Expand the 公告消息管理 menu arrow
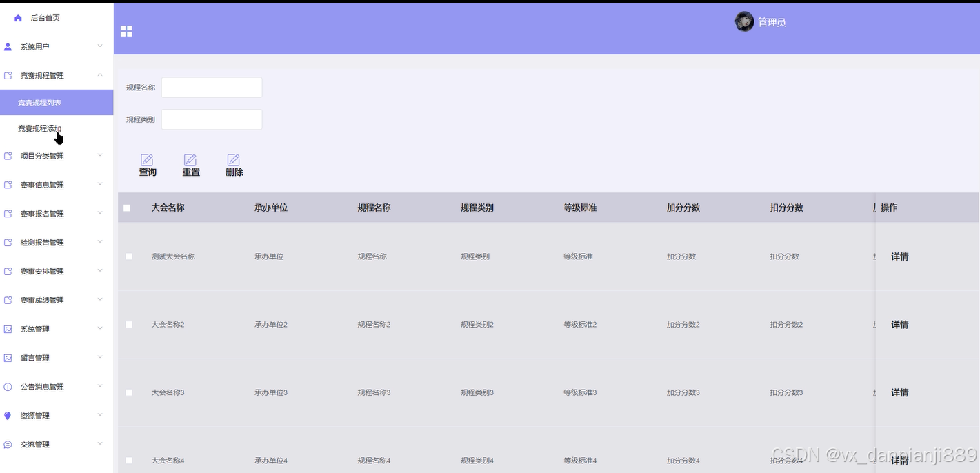The height and width of the screenshot is (473, 980). pyautogui.click(x=100, y=386)
